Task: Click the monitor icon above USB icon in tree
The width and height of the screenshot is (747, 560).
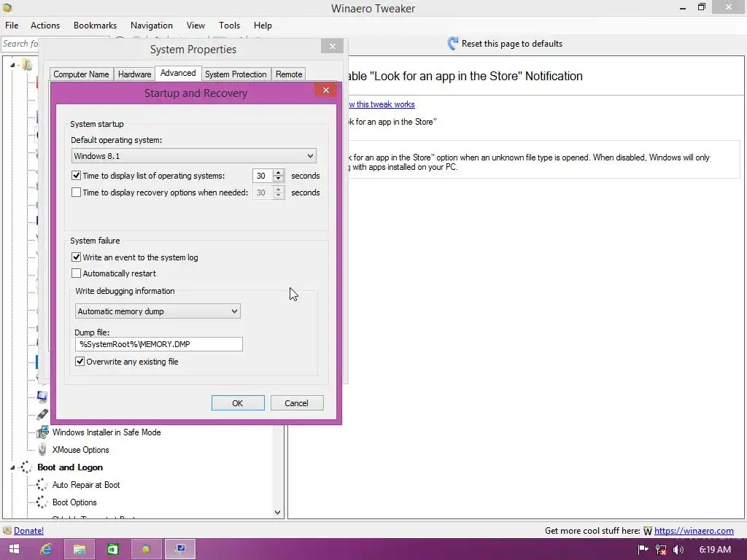Action: pos(42,397)
